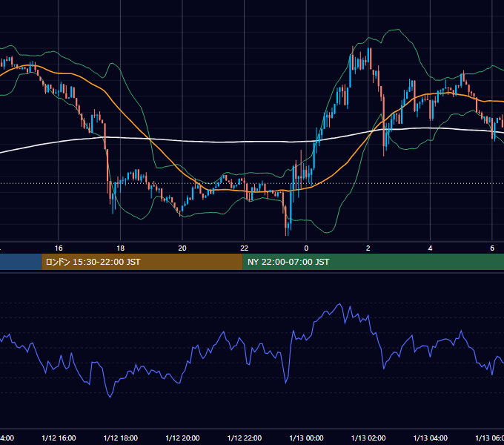Image resolution: width=504 pixels, height=445 pixels.
Task: Click the 16 hour label on price chart axis
Action: tap(59, 248)
